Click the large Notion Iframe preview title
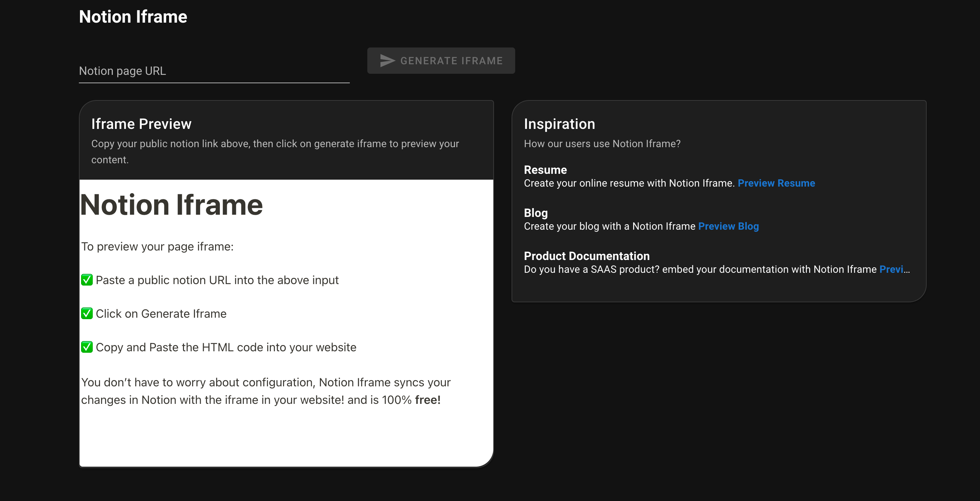Image resolution: width=980 pixels, height=501 pixels. [x=172, y=205]
